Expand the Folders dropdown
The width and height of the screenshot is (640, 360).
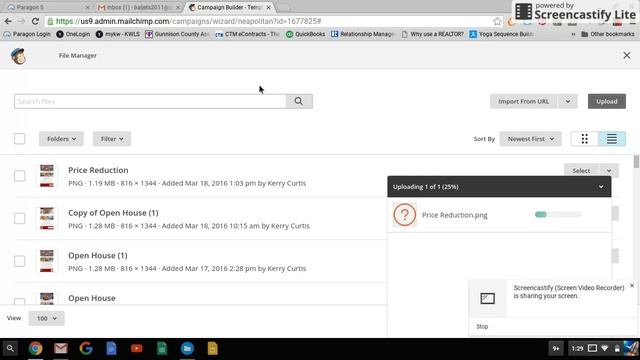tap(61, 139)
